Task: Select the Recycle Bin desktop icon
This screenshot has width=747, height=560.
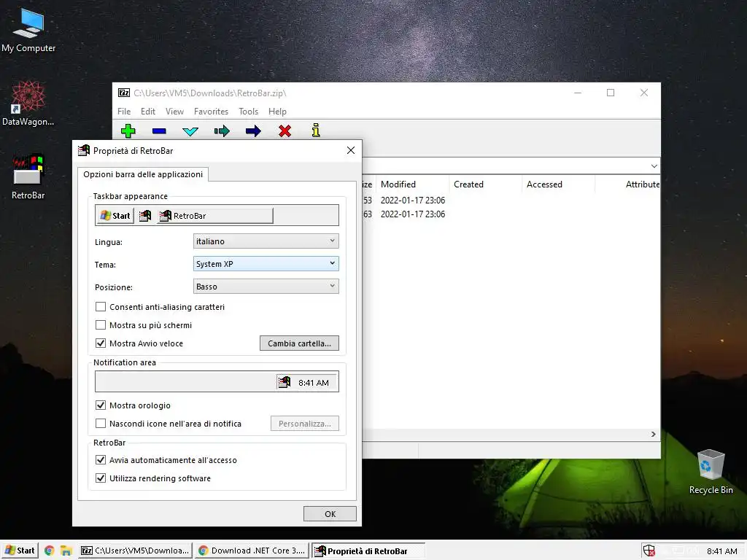Action: pyautogui.click(x=711, y=472)
